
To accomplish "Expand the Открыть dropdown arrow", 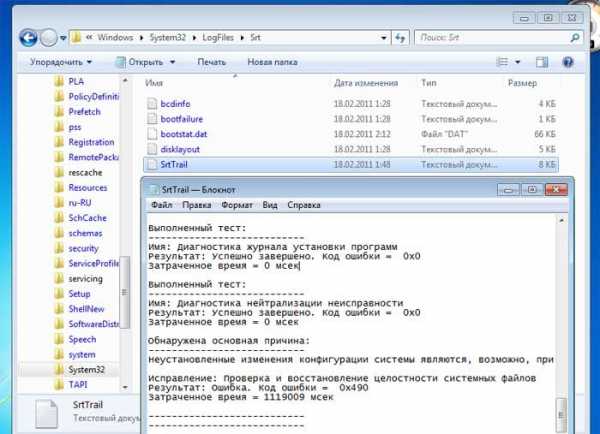I will 173,62.
